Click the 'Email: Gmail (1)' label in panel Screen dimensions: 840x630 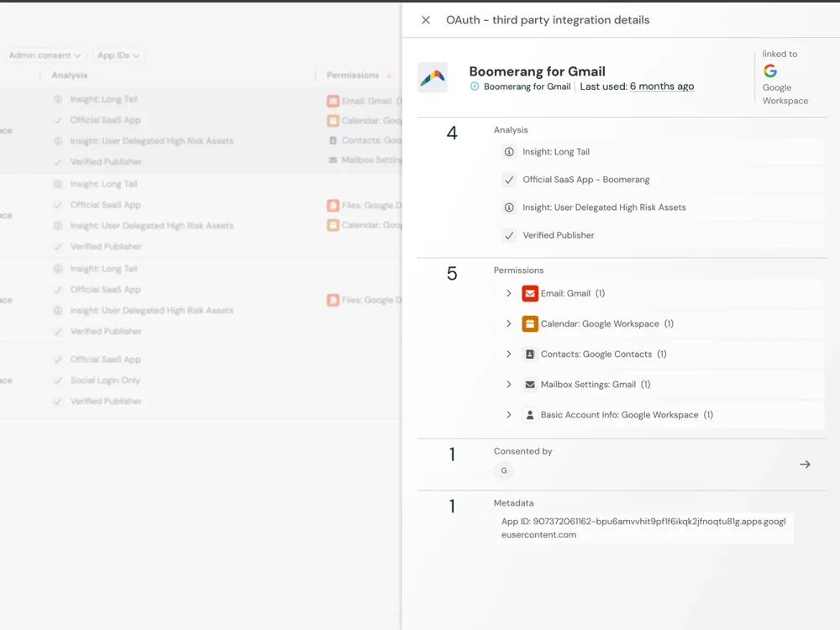(x=573, y=293)
